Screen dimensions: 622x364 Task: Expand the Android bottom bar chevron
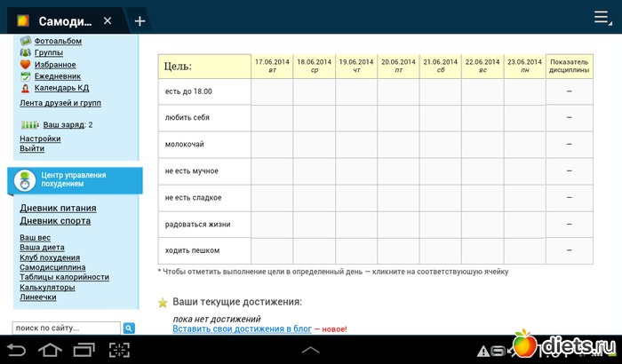tap(310, 350)
